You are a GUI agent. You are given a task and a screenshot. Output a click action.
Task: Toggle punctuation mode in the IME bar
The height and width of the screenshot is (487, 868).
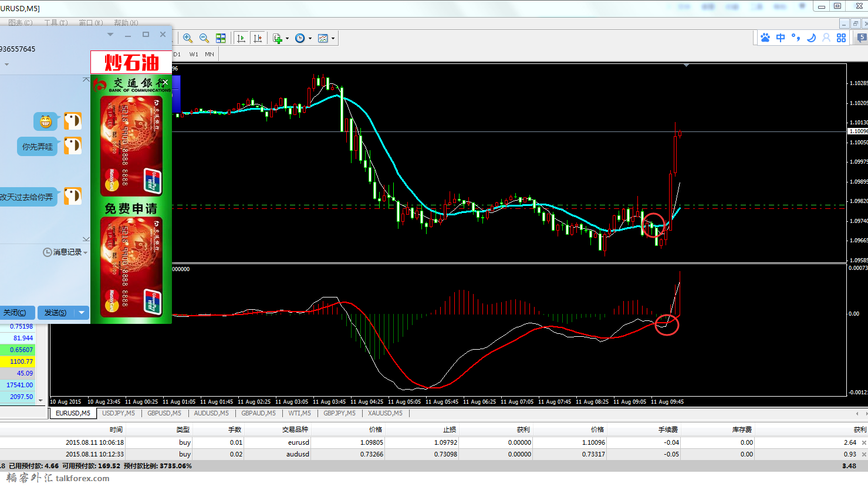(796, 38)
